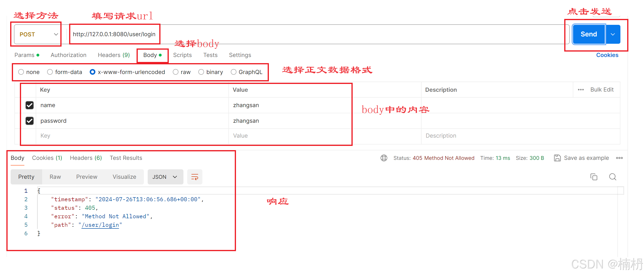Click the globe network icon beside Status
644x275 pixels.
(384, 158)
